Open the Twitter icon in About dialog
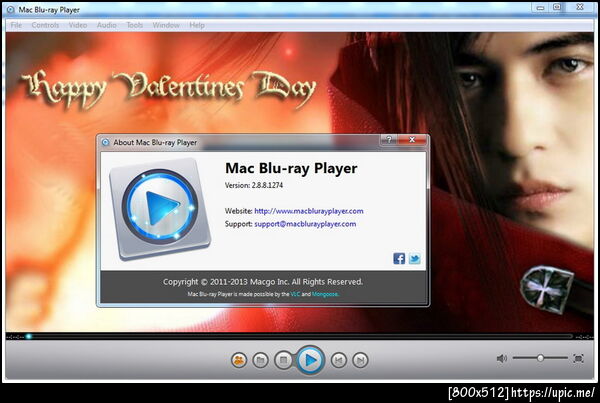 (x=415, y=258)
